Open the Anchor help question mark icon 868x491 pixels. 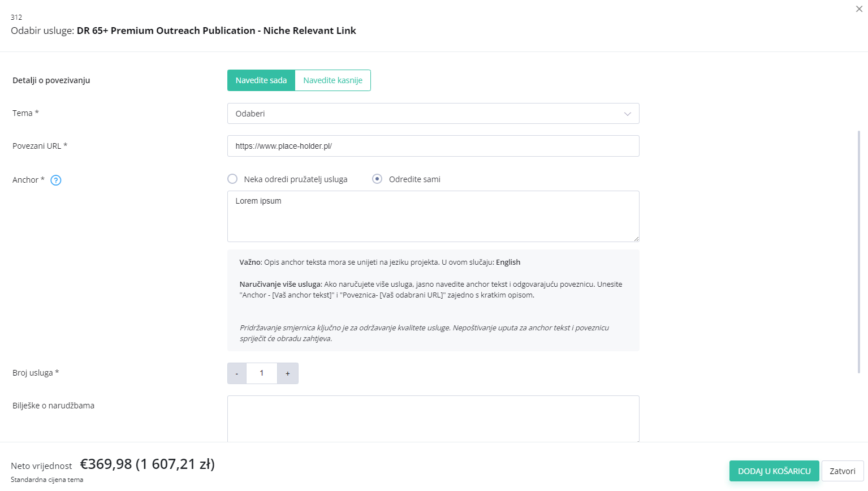pos(56,180)
